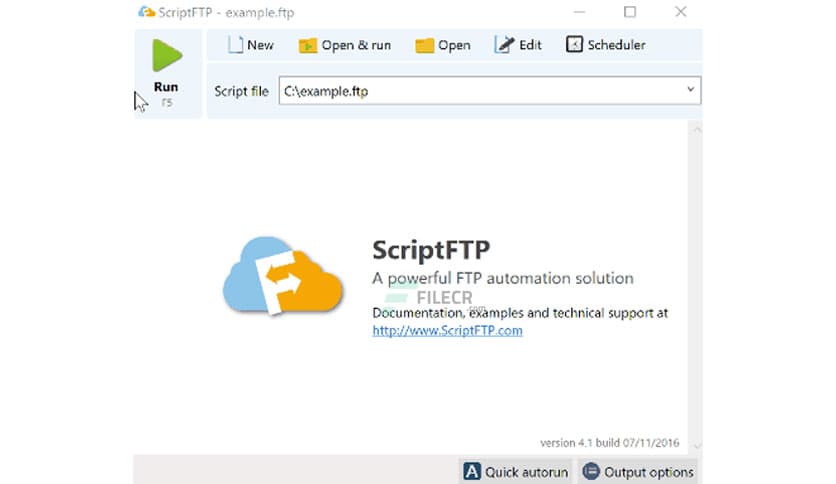Click the scrollbar up arrow in output pane

pos(696,130)
